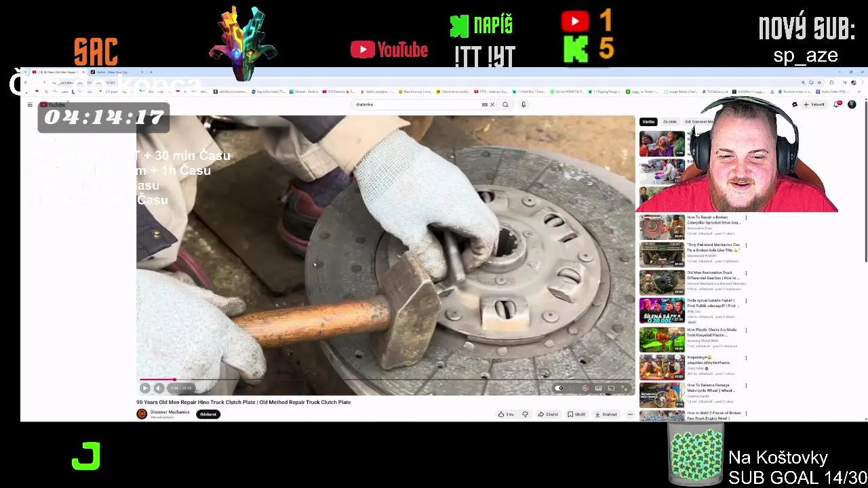
Task: Seek on the red video progress bar
Action: click(x=386, y=380)
